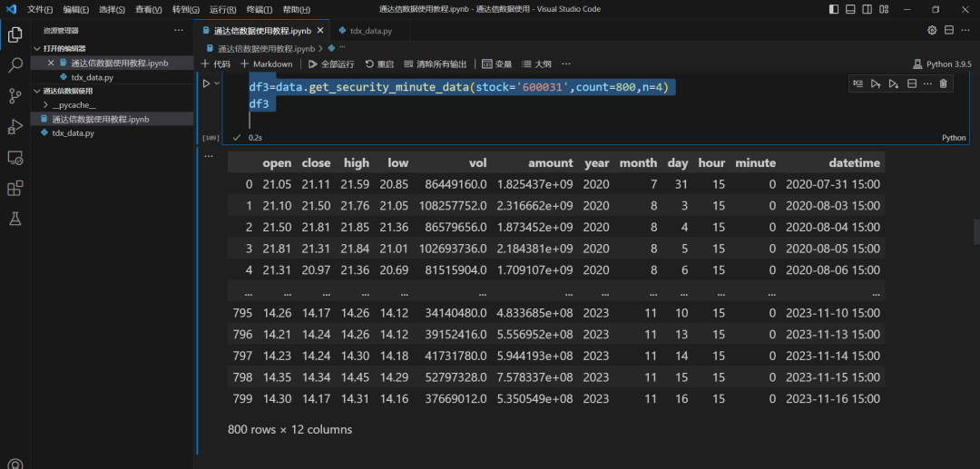Open the Explorer view in activity bar
The height and width of the screenshot is (469, 980).
pyautogui.click(x=15, y=35)
